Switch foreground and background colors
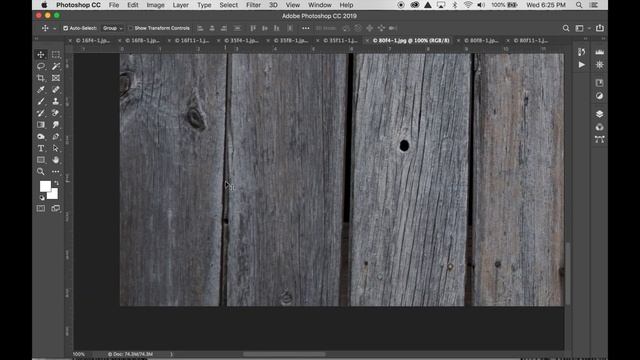This screenshot has width=640, height=360. [x=57, y=183]
